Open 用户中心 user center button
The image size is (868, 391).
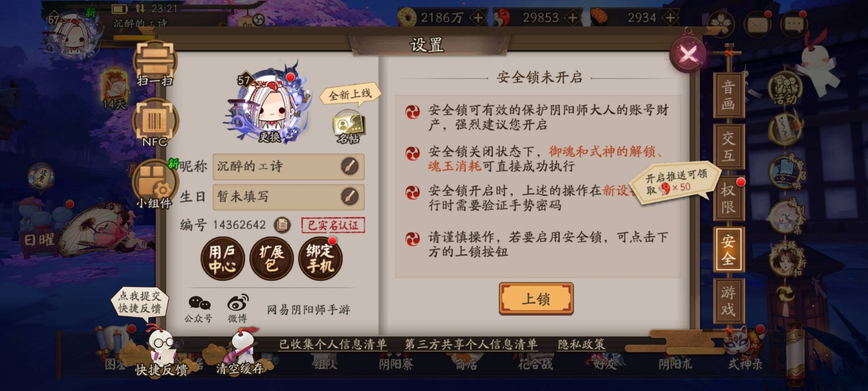(x=222, y=259)
